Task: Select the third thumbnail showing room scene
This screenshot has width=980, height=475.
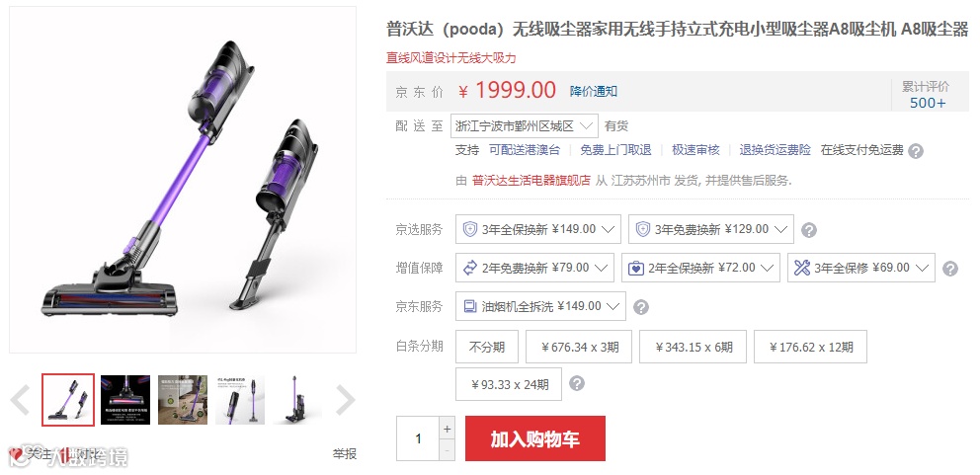Action: [x=183, y=400]
